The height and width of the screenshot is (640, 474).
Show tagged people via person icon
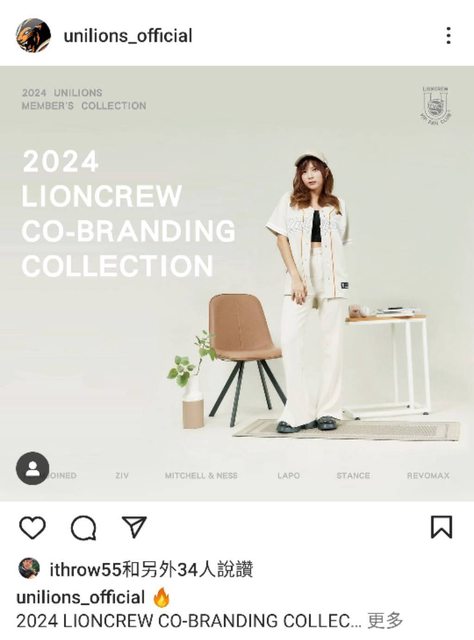pyautogui.click(x=33, y=468)
